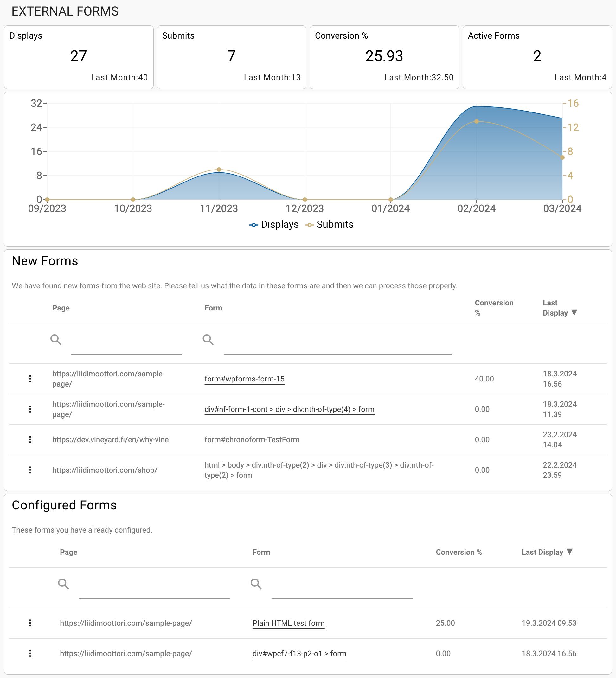Sort Configured Forms by Conversion % column
The image size is (616, 678).
(459, 552)
